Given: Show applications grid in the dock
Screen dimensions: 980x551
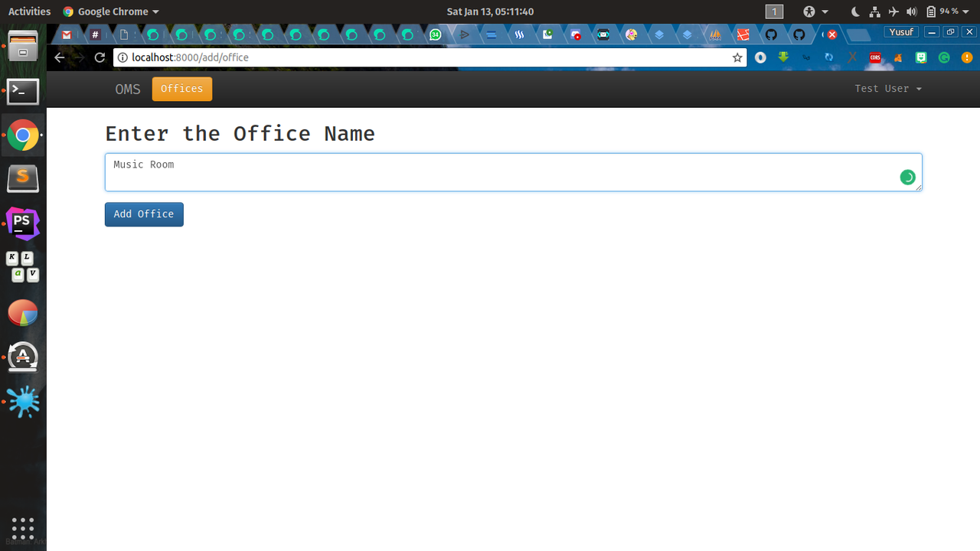Looking at the screenshot, I should (x=23, y=528).
